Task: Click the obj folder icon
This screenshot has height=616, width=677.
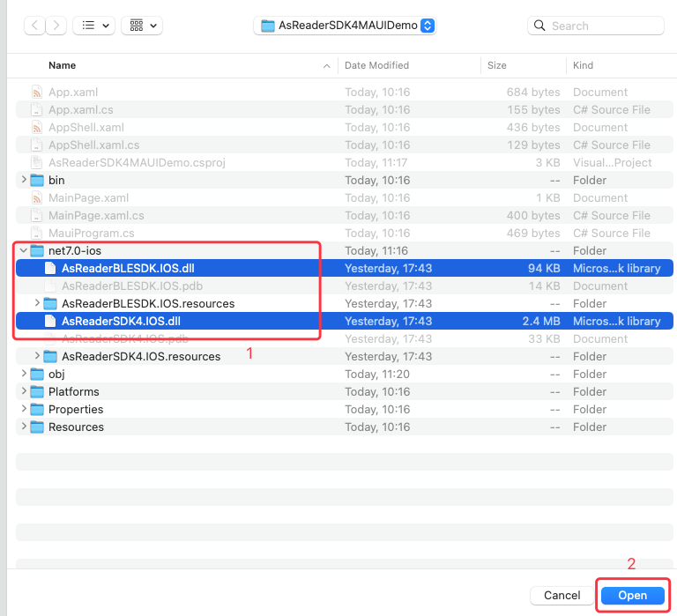Action: tap(37, 375)
